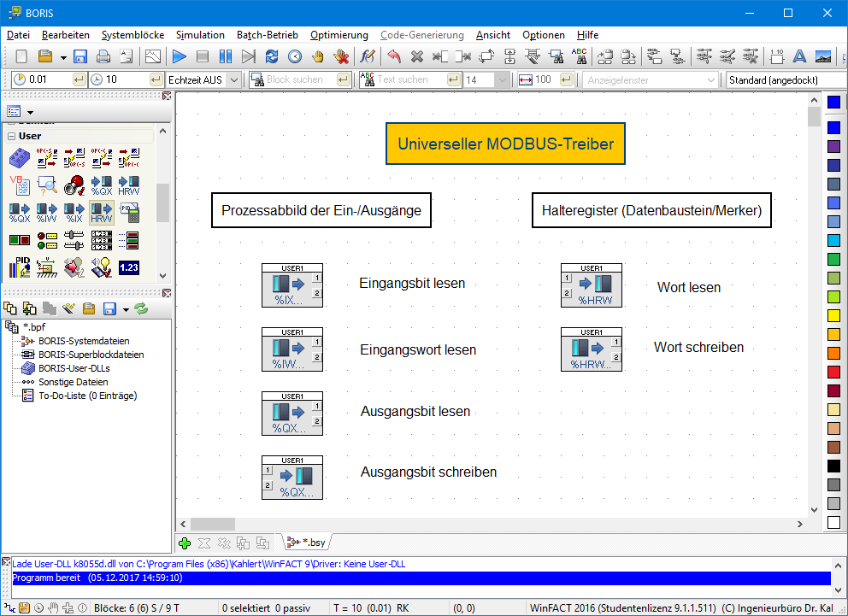Open the To-Do-Liste (0 Einträge) item
Viewport: 848px width, 616px height.
[87, 396]
